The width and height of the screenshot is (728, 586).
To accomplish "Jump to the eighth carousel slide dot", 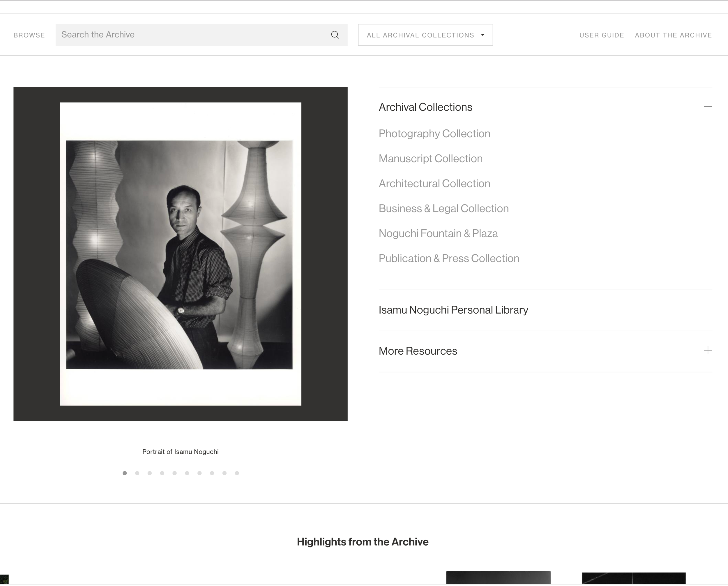I will (212, 473).
